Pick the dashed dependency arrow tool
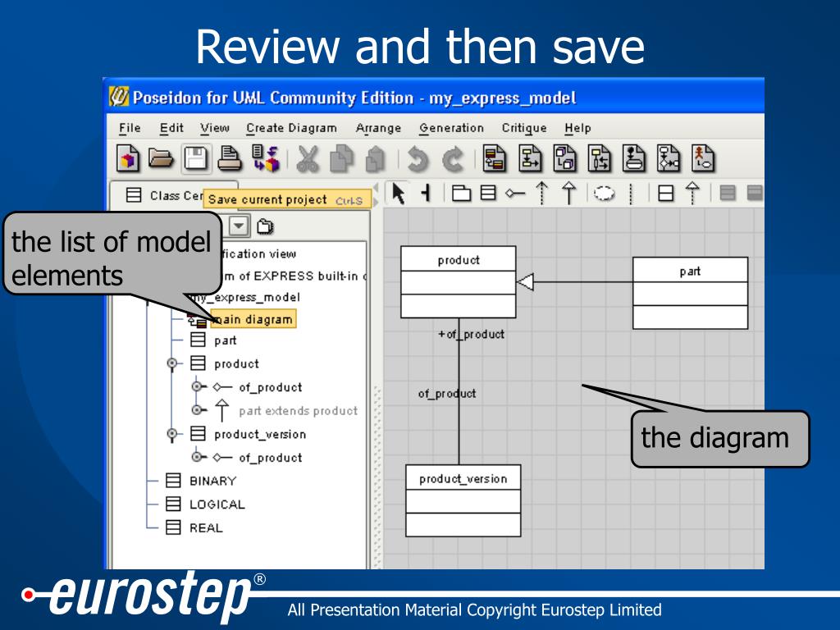The height and width of the screenshot is (630, 840). point(542,193)
